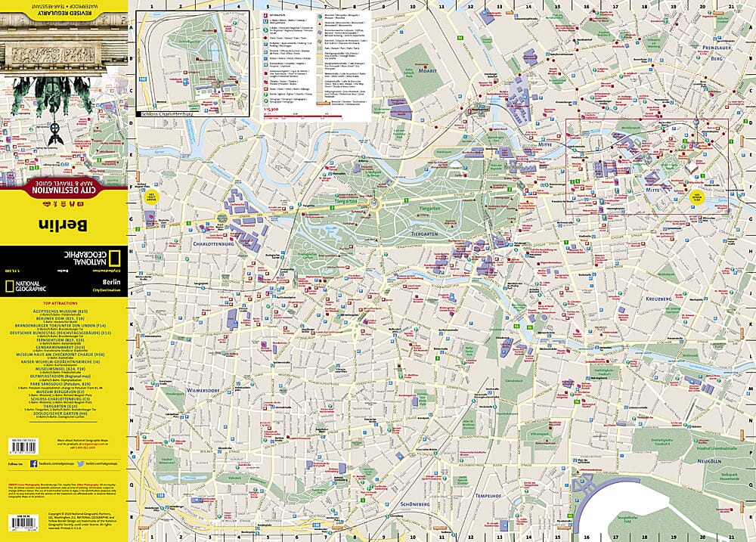Screen dimensions: 756x542
Task: Select the U-Bahn legend symbol
Action: (265, 21)
